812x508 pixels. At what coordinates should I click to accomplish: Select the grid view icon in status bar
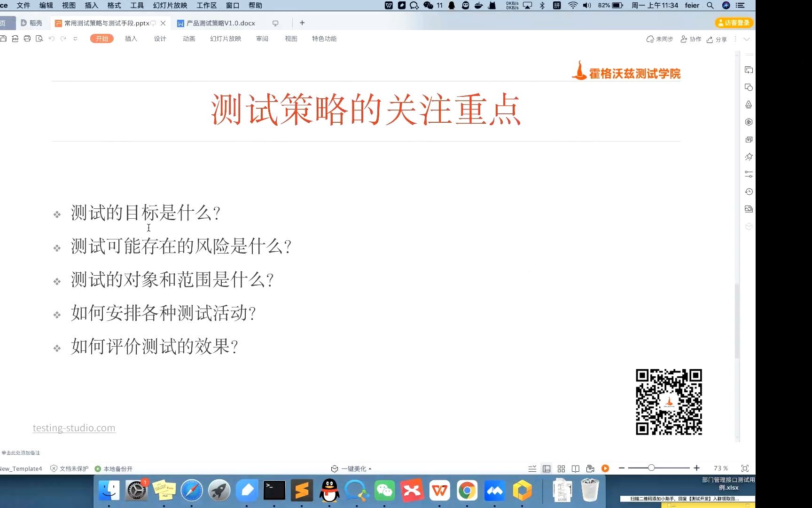[561, 468]
